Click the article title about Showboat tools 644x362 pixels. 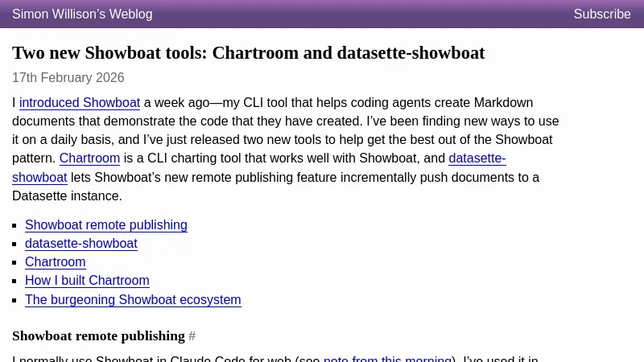[248, 53]
